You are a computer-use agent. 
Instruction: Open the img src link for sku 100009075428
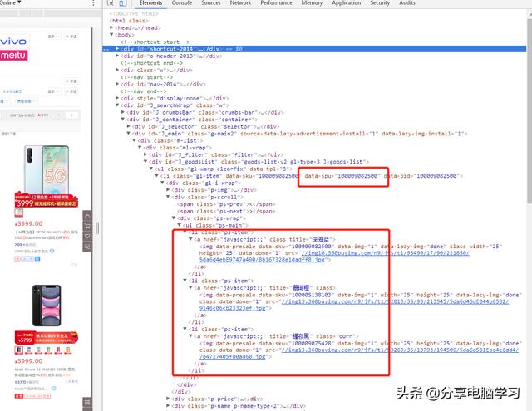(358, 353)
